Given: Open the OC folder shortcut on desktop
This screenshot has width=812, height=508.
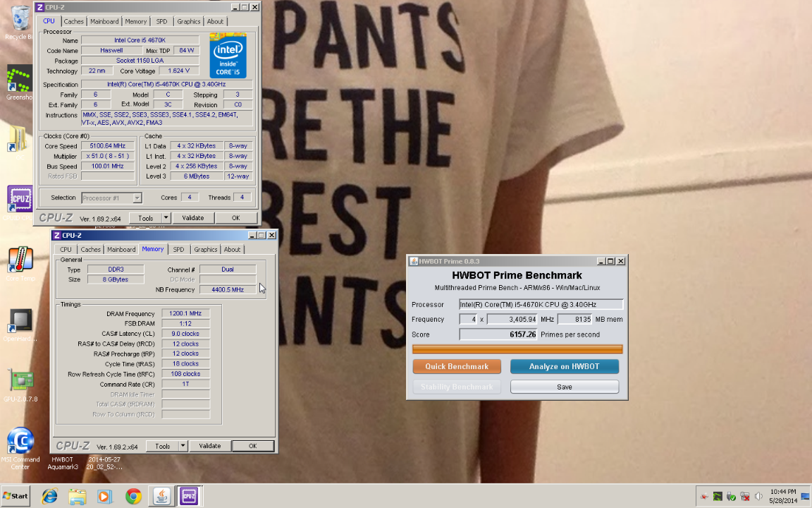Looking at the screenshot, I should [x=18, y=141].
